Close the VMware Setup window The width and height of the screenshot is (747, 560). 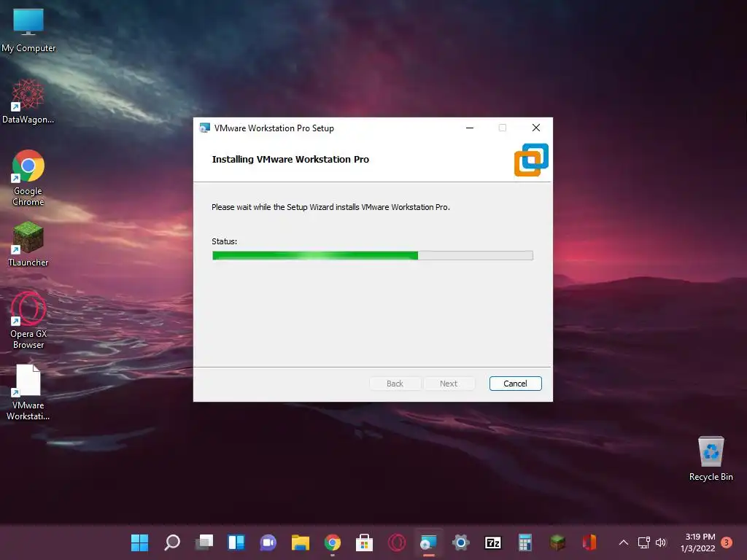tap(536, 128)
